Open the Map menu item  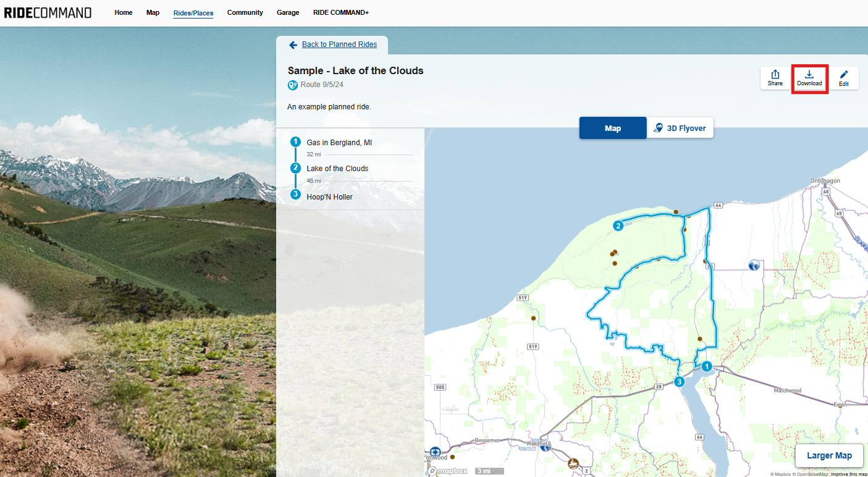153,12
